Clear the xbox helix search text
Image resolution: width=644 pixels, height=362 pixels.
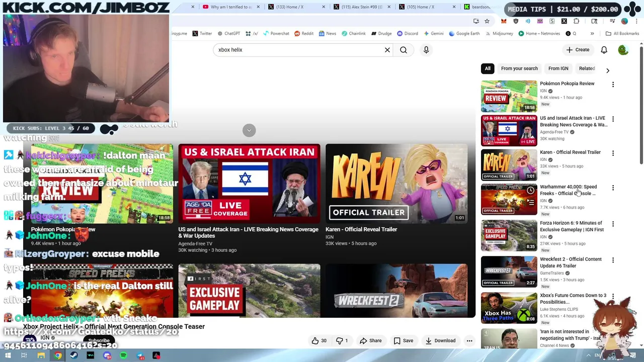coord(387,50)
